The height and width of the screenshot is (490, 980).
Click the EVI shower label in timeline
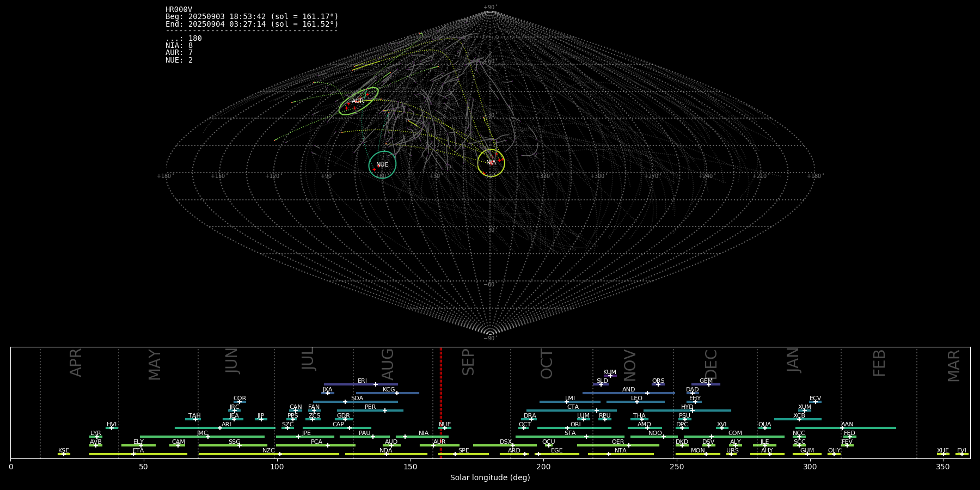[961, 450]
